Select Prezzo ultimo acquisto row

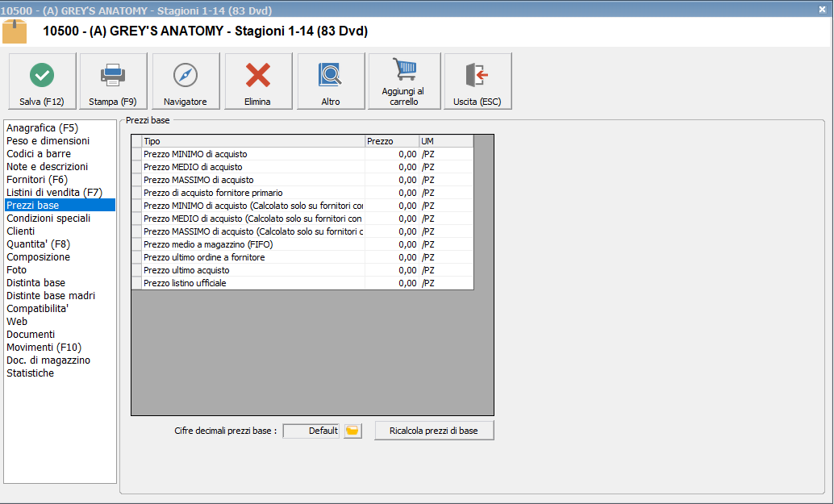coord(302,270)
